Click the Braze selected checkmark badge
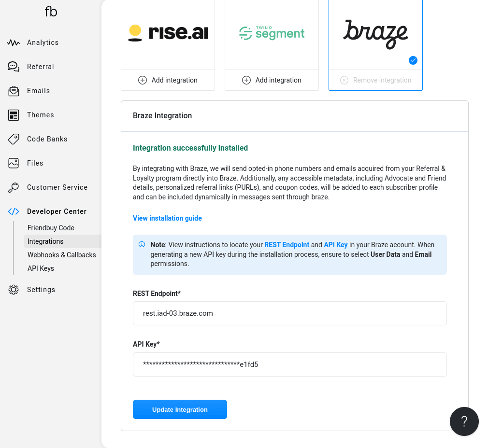 coord(413,60)
